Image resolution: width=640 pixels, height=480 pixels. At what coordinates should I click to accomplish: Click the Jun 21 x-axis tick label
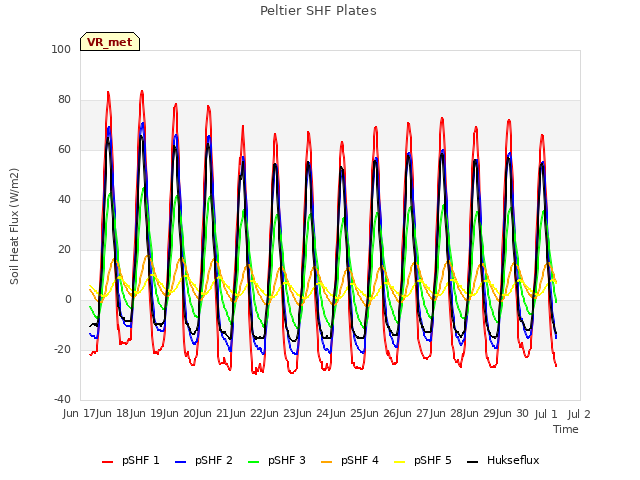pos(214,413)
